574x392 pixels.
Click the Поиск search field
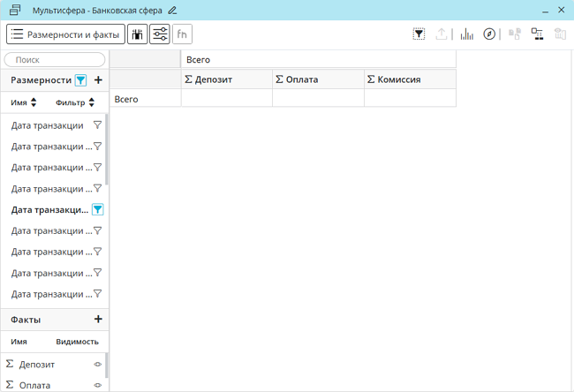click(x=55, y=60)
